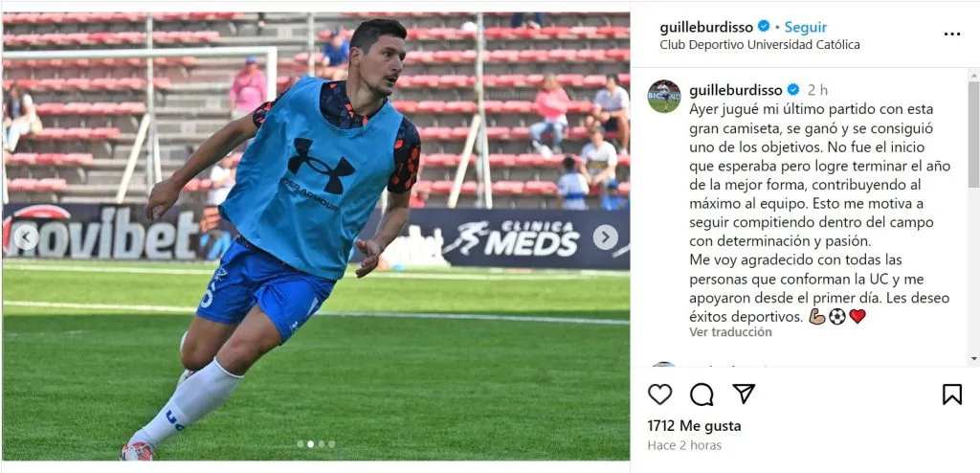Click the main photo of the player

click(316, 236)
